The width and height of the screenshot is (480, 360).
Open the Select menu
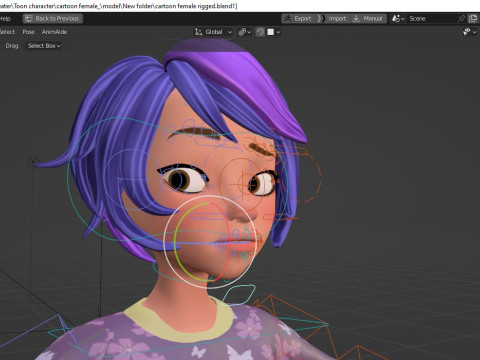tap(7, 32)
